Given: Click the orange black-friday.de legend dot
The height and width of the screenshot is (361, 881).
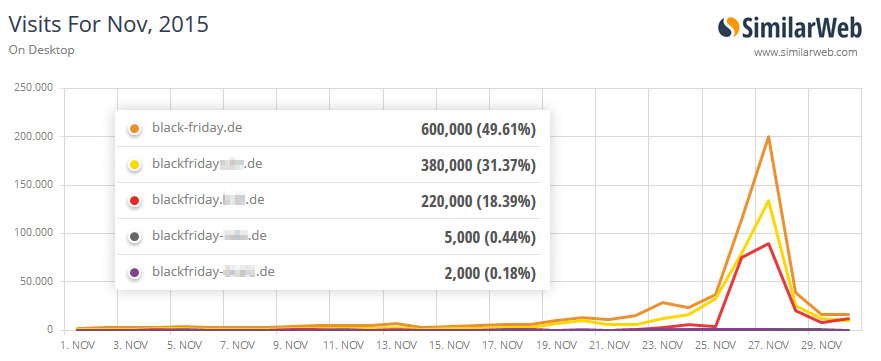Looking at the screenshot, I should (134, 129).
